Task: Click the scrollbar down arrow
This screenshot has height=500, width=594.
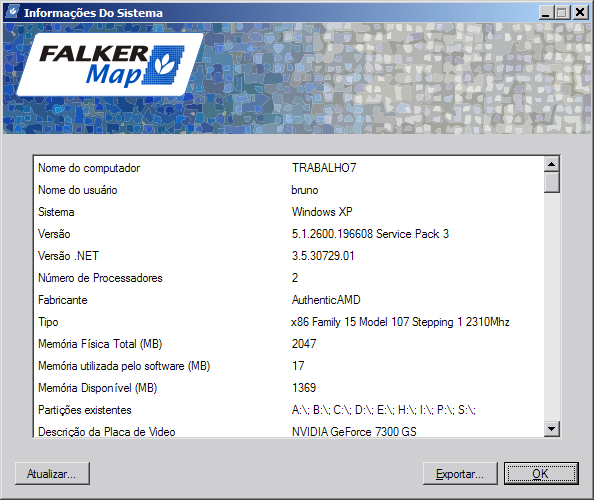Action: (552, 429)
